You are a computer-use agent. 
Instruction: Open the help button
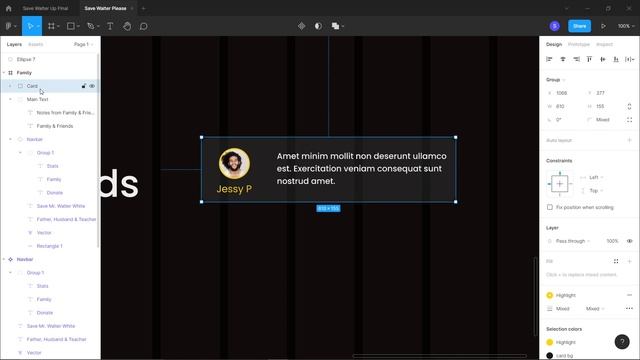[622, 342]
